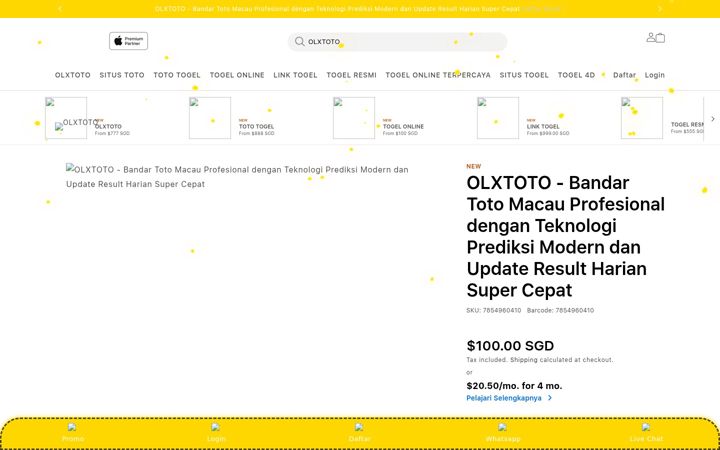Screen dimensions: 720x450
Task: Open TOGEL RESMI menu item
Action: coord(351,75)
